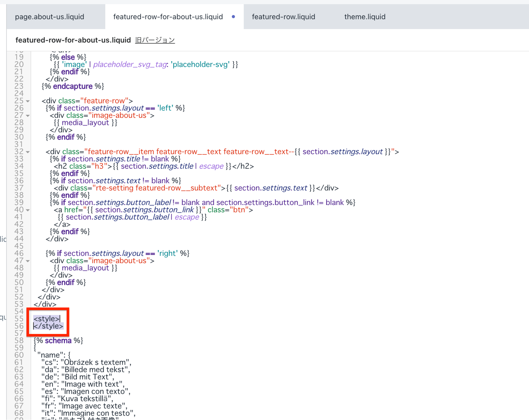The width and height of the screenshot is (529, 420).
Task: Click the "en": "Image with text" entry
Action: coord(83,384)
